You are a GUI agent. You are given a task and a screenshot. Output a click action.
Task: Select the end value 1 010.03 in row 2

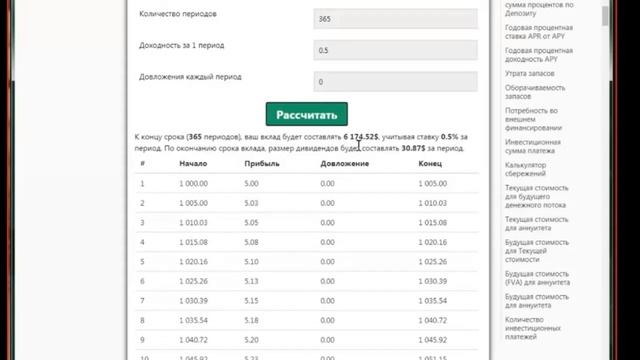[432, 203]
